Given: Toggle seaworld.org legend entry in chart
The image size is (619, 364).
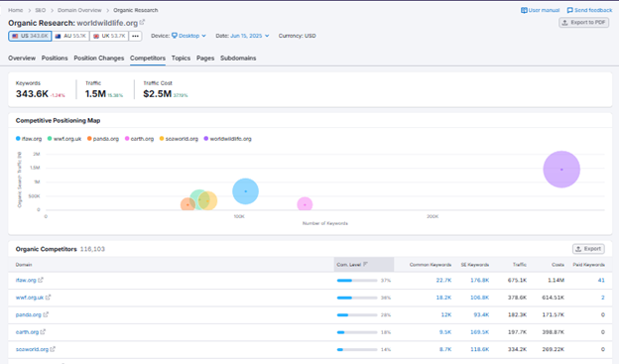Looking at the screenshot, I should pos(179,139).
